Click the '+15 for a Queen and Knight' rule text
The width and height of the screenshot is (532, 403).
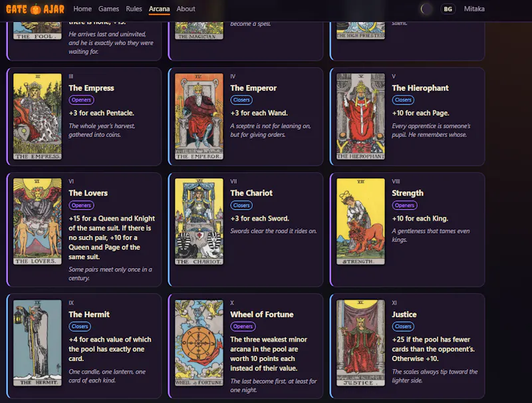tap(112, 237)
